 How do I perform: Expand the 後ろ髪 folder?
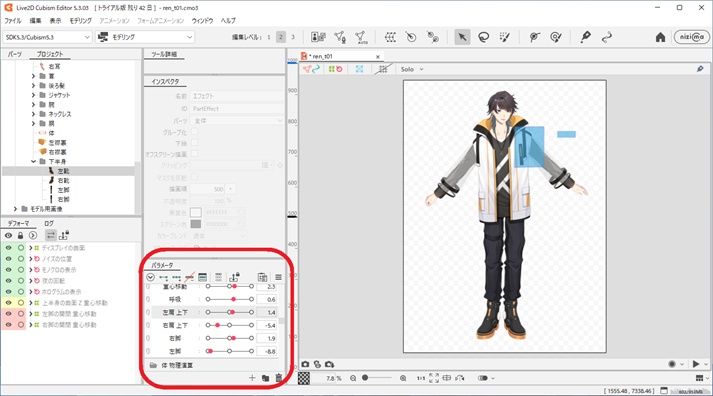33,85
